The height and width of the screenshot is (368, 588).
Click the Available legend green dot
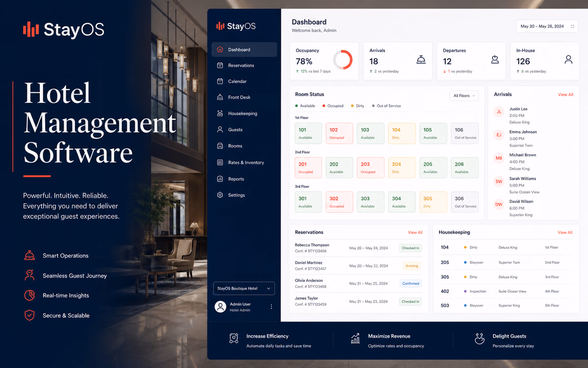click(x=296, y=106)
